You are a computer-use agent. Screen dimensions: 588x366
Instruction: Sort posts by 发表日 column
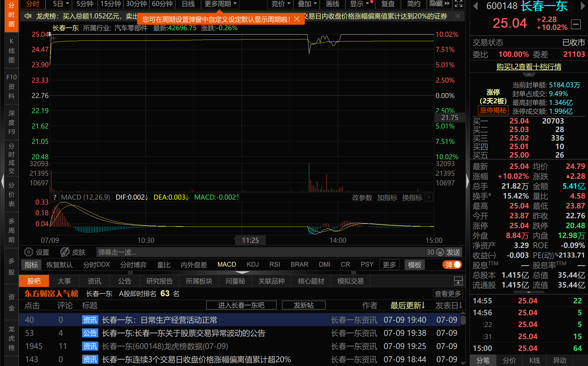coord(449,305)
